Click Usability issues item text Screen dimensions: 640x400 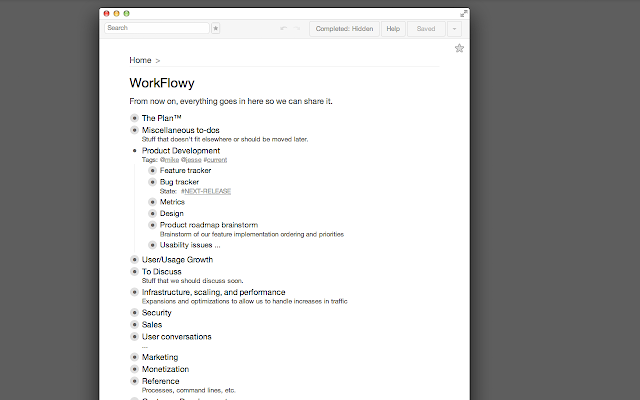(x=190, y=245)
